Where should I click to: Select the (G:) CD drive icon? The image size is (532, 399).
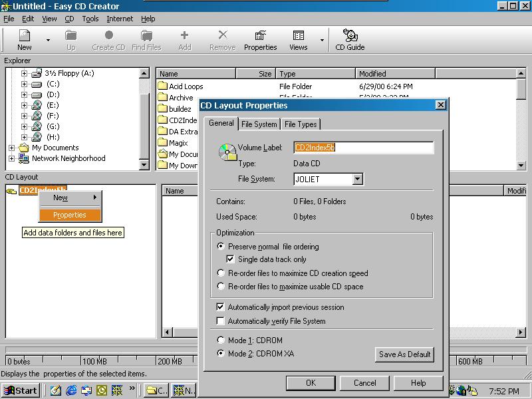point(37,126)
